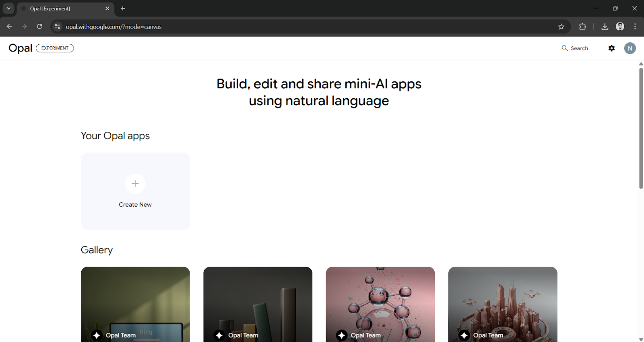
Task: Click the page vertical scrollbar thumb
Action: coord(641,128)
